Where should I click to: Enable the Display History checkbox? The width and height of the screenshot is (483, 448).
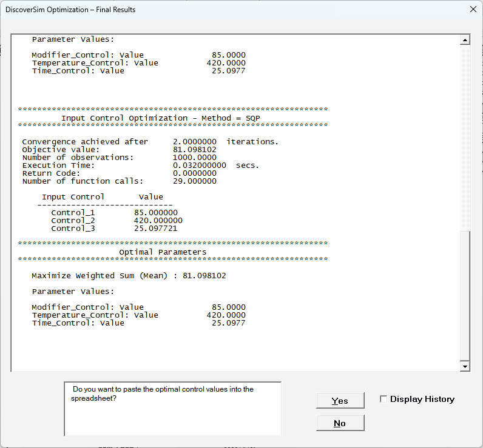(383, 399)
